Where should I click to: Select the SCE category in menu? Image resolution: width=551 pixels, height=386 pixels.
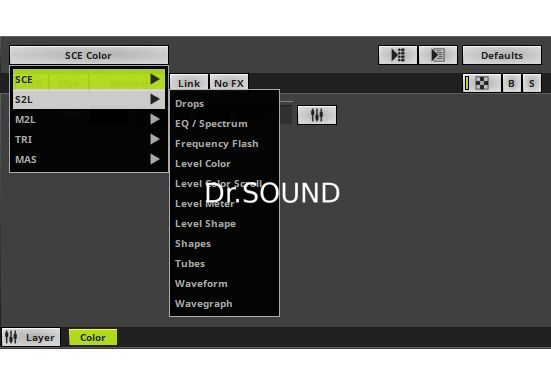click(89, 79)
